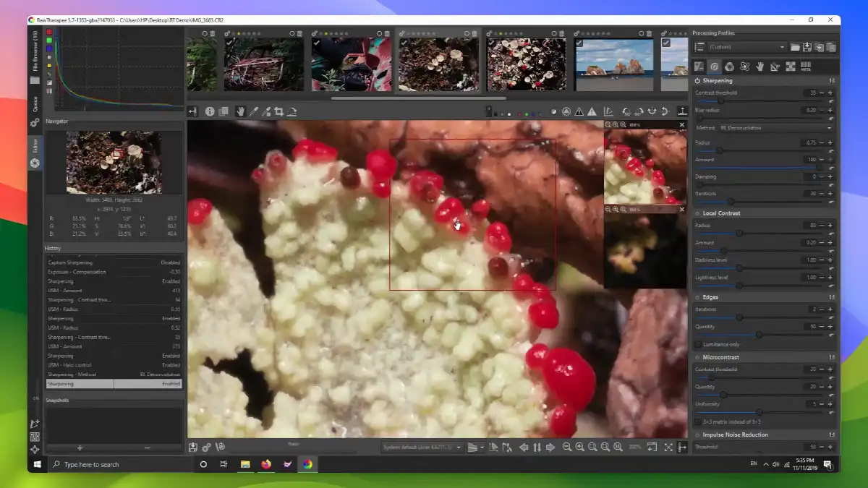Switch to the Metadata (META) tool tab
This screenshot has width=868, height=488.
(x=806, y=67)
